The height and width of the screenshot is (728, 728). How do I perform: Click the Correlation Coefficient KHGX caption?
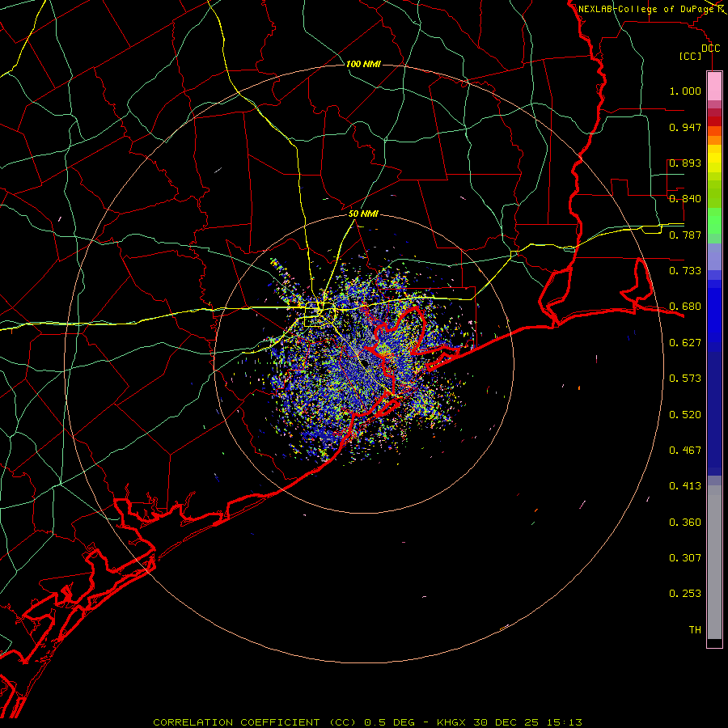tap(367, 722)
